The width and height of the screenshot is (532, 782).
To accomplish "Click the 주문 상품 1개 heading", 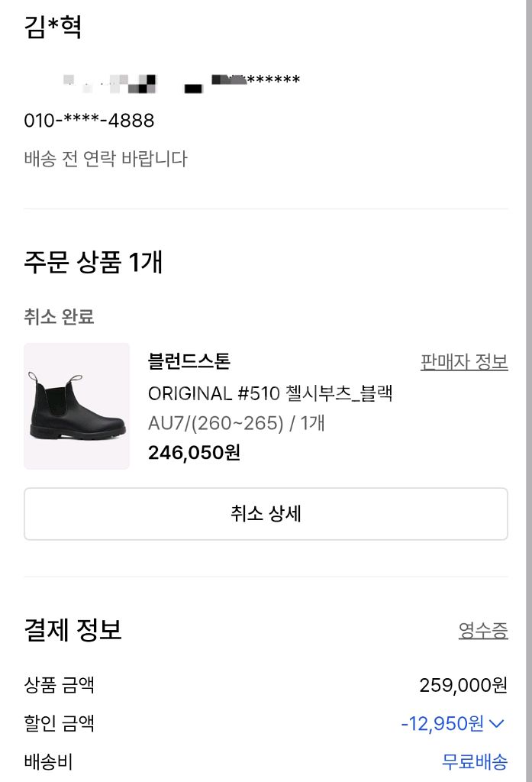I will pos(93,263).
